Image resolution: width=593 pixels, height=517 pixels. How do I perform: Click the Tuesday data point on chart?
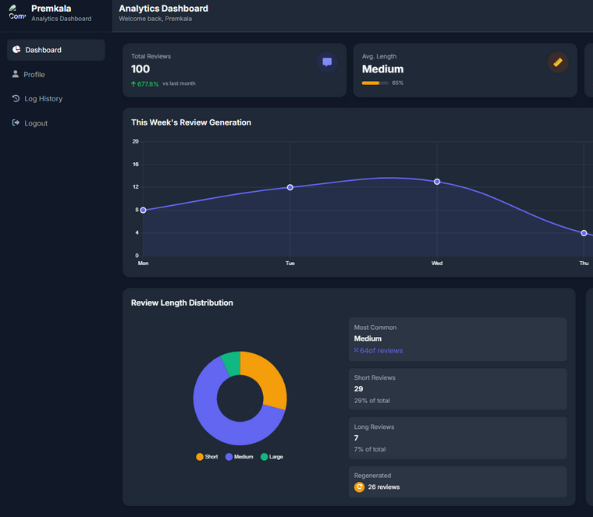pyautogui.click(x=290, y=187)
